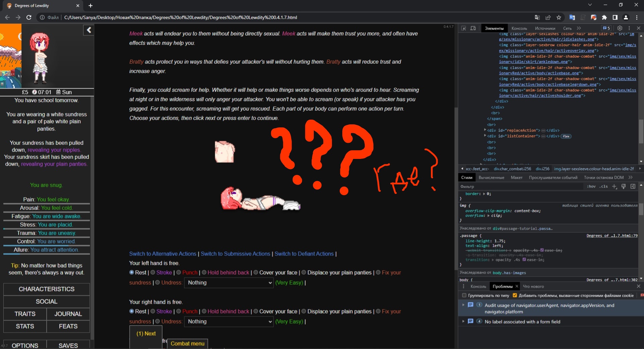This screenshot has width=644, height=349.
Task: Reload the page
Action: tap(29, 17)
